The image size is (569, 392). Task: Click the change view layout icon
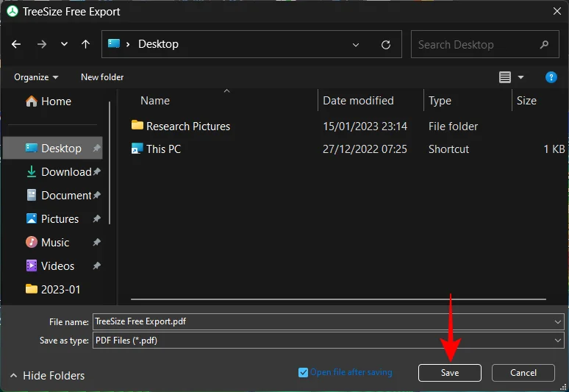[x=505, y=77]
